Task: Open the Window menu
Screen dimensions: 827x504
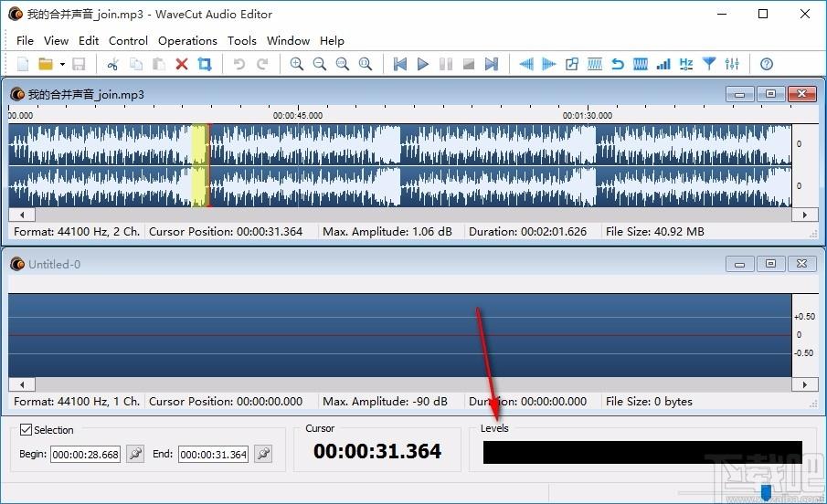Action: coord(288,40)
